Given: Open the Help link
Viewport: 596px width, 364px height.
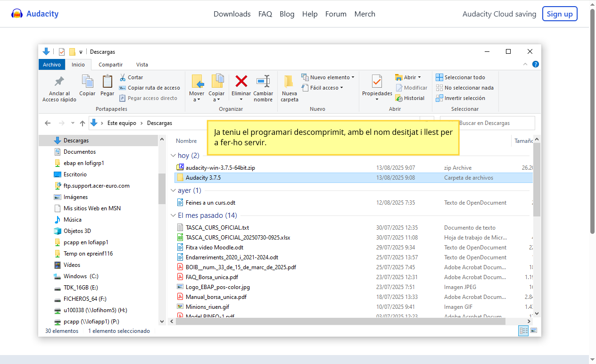Looking at the screenshot, I should [x=310, y=14].
